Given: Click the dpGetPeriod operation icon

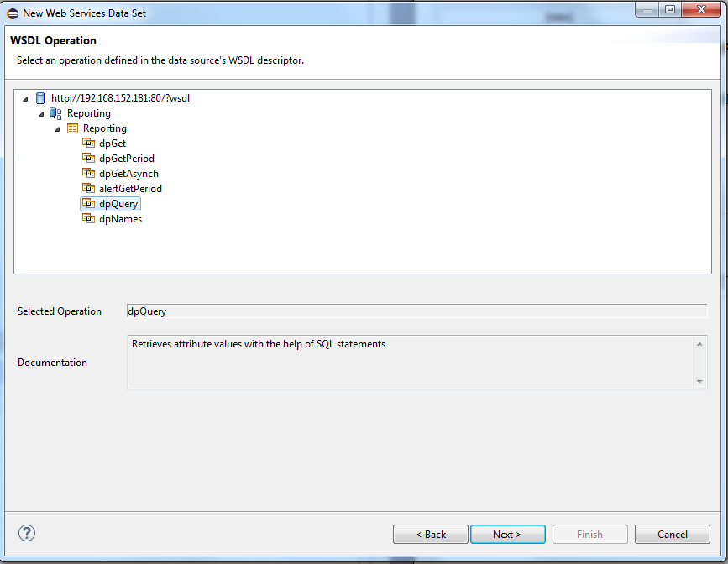Looking at the screenshot, I should pyautogui.click(x=88, y=159).
